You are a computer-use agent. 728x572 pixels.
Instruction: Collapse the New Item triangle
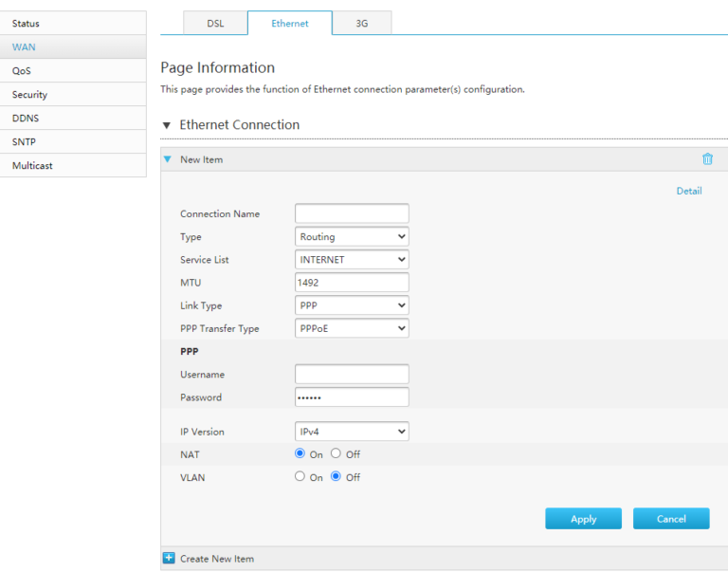168,159
